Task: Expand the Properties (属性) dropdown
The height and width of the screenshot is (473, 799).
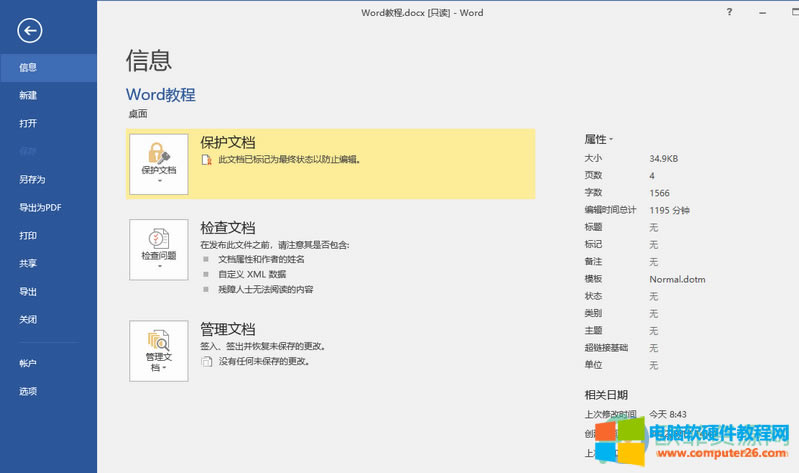Action: [x=598, y=139]
